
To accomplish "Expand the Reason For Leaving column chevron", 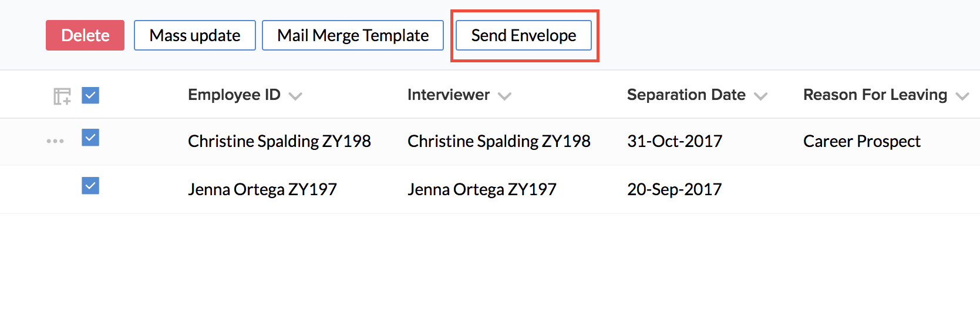I will 962,96.
